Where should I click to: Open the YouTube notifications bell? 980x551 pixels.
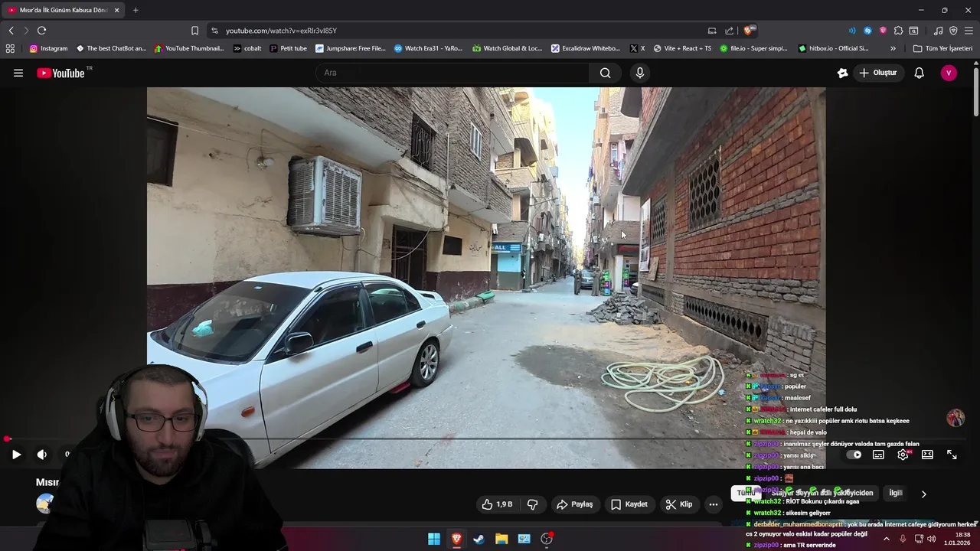(920, 73)
